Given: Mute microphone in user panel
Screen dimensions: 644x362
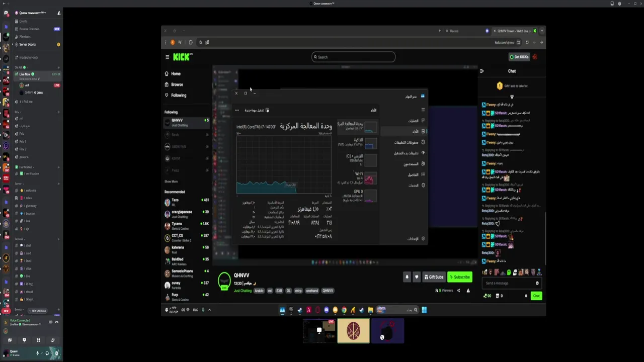Looking at the screenshot, I should tap(37, 353).
